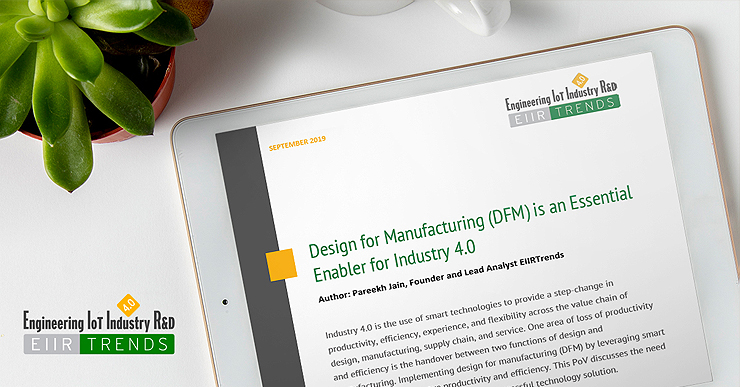Tap the tablet's front camera dot
The height and width of the screenshot is (387, 740).
(x=225, y=302)
